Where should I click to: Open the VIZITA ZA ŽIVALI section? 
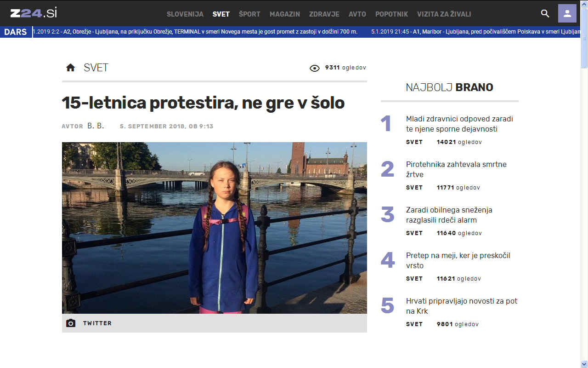444,14
